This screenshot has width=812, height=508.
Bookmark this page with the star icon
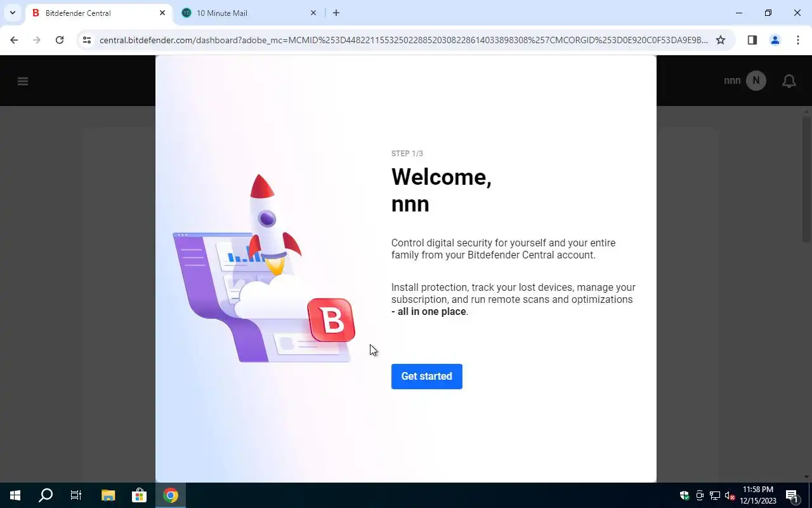tap(721, 40)
